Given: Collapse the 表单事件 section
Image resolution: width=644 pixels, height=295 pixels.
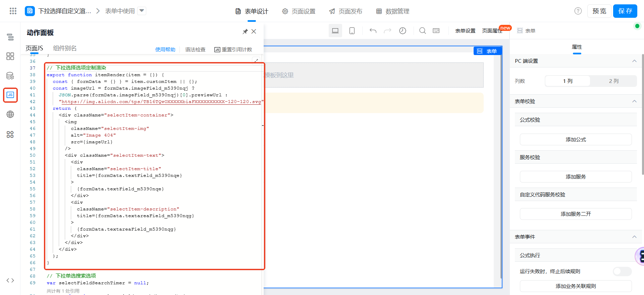Looking at the screenshot, I should (x=634, y=237).
